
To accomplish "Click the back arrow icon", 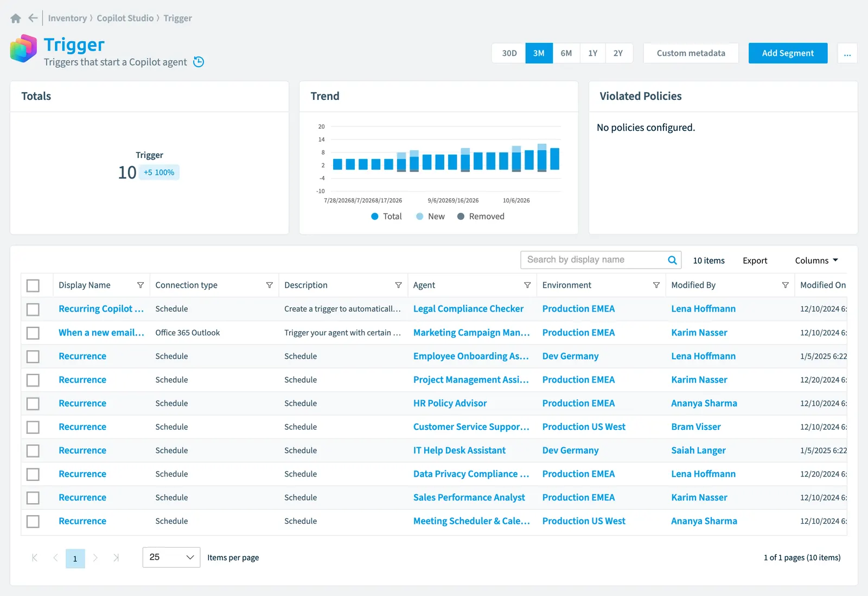I will pyautogui.click(x=33, y=18).
